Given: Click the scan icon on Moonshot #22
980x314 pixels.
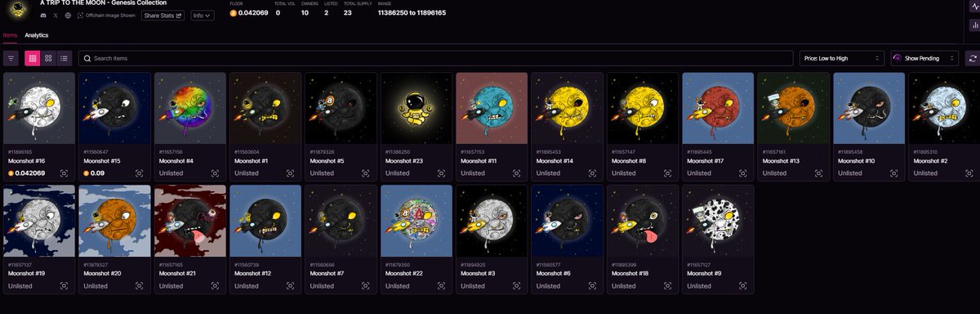Looking at the screenshot, I should [441, 286].
